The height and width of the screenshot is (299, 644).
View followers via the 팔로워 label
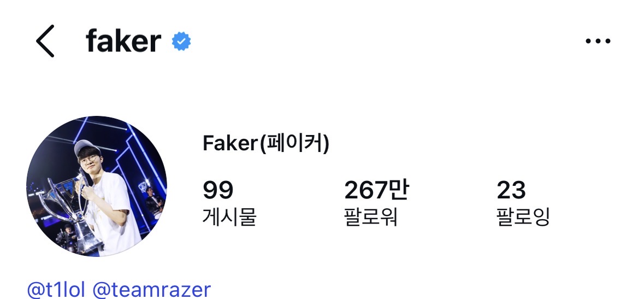click(371, 217)
